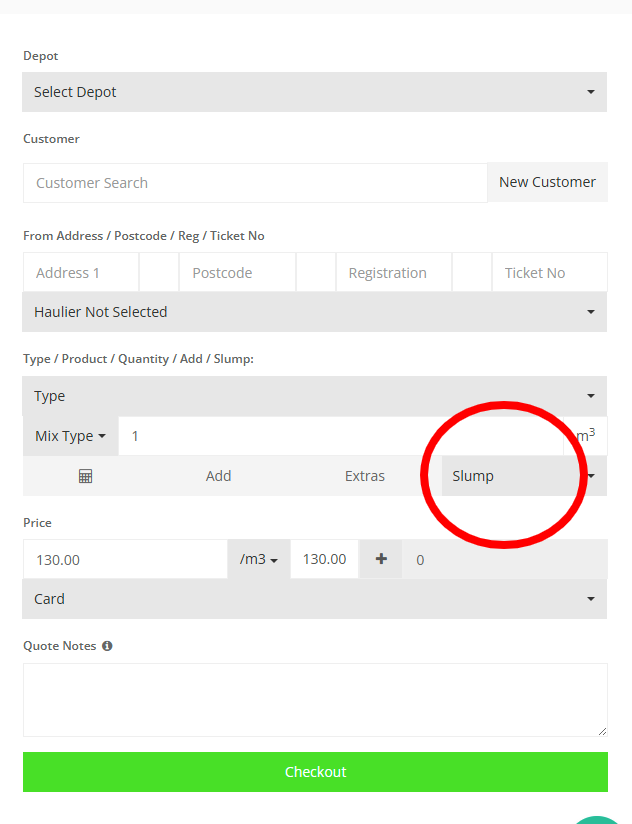Expand the Haulier Not Selected dropdown
632x824 pixels.
pyautogui.click(x=314, y=312)
